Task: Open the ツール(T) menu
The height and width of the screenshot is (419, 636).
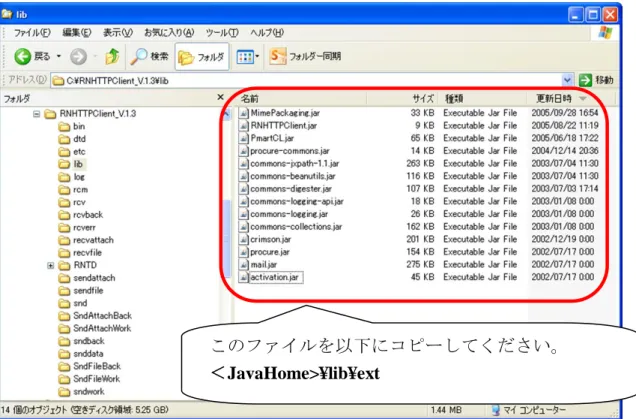Action: [222, 32]
